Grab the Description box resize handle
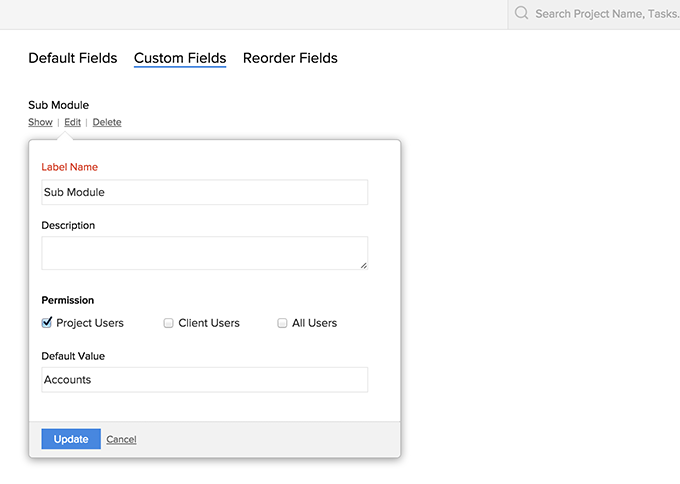Image resolution: width=680 pixels, height=484 pixels. coord(363,265)
